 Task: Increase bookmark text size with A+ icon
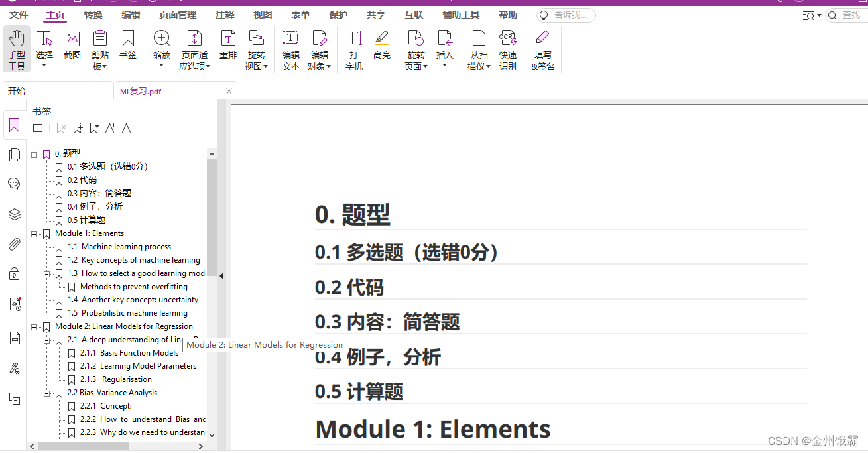click(110, 127)
